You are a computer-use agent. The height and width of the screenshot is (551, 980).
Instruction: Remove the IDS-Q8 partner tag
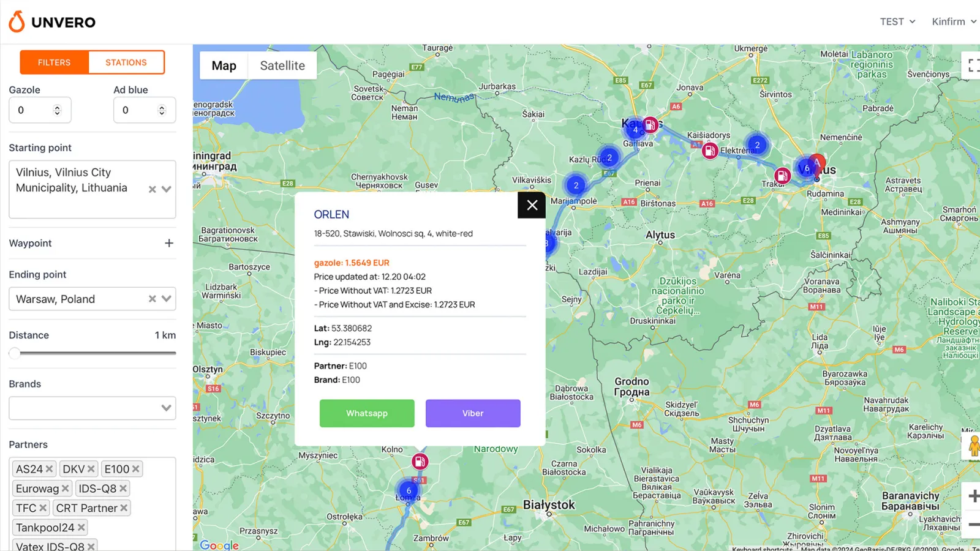coord(123,489)
